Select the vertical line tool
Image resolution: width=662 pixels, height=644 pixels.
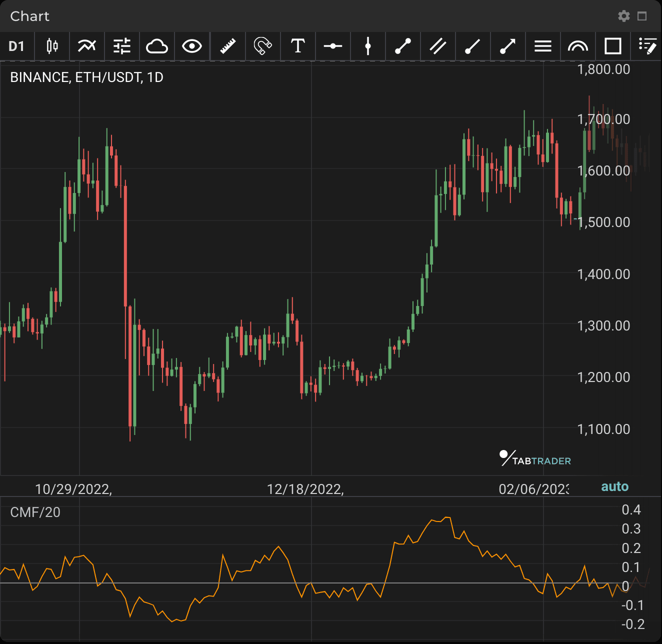click(368, 46)
